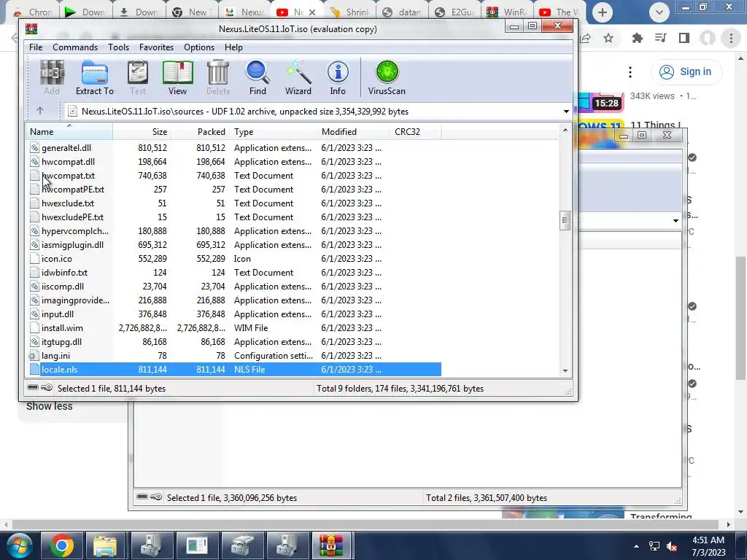Click the 15:28 video thumbnail
The height and width of the screenshot is (560, 747).
tap(601, 101)
